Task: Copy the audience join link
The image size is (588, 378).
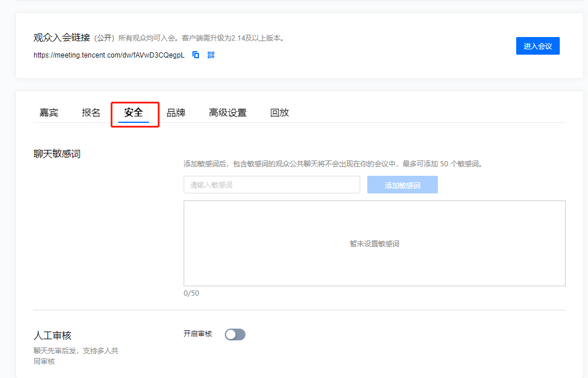Action: pyautogui.click(x=196, y=55)
